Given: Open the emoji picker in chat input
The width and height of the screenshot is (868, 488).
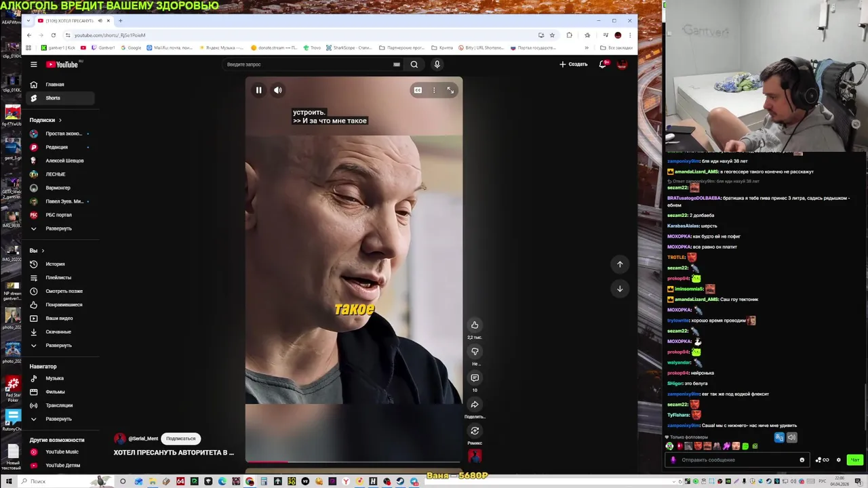Looking at the screenshot, I should tap(802, 460).
